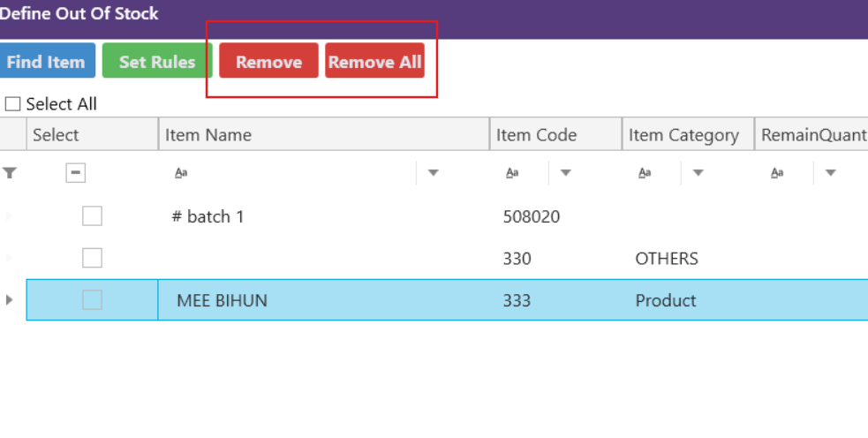Click the filter funnel icon in the filter row

coord(10,173)
